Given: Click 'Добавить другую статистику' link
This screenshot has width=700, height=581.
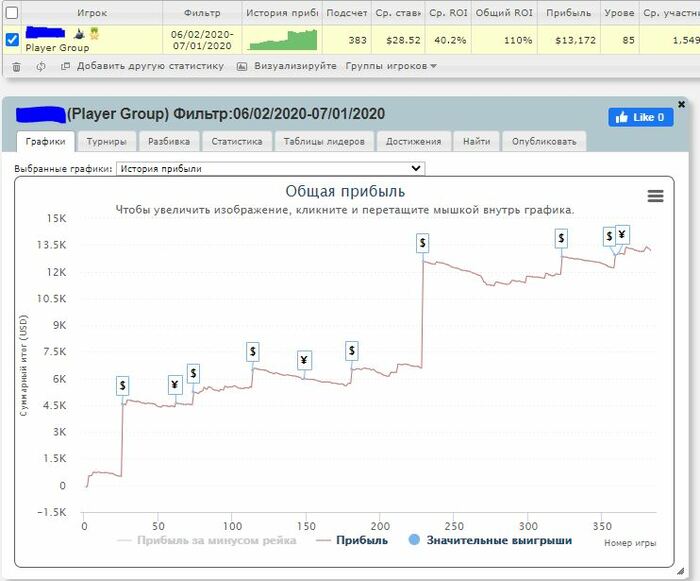Looking at the screenshot, I should (x=150, y=66).
